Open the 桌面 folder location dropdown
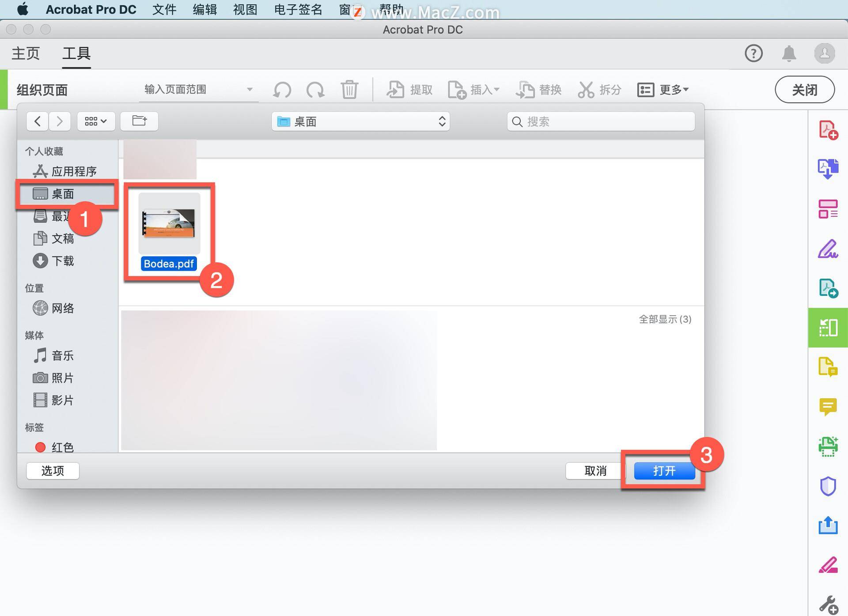 360,121
